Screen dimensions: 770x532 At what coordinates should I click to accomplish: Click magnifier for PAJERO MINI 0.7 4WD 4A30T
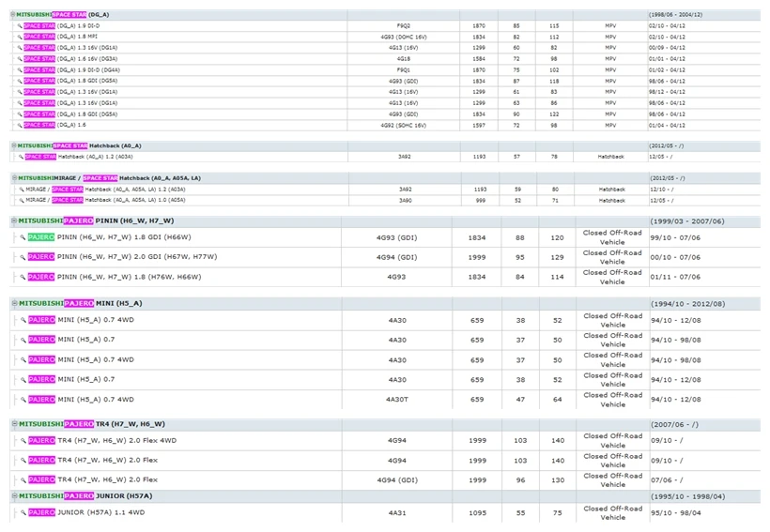23,400
